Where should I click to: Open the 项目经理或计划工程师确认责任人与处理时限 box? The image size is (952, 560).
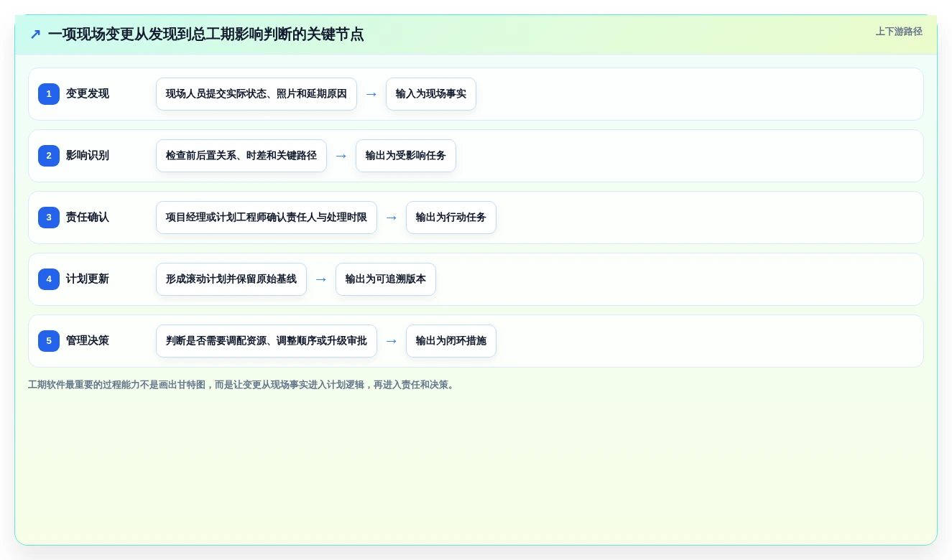(x=267, y=218)
